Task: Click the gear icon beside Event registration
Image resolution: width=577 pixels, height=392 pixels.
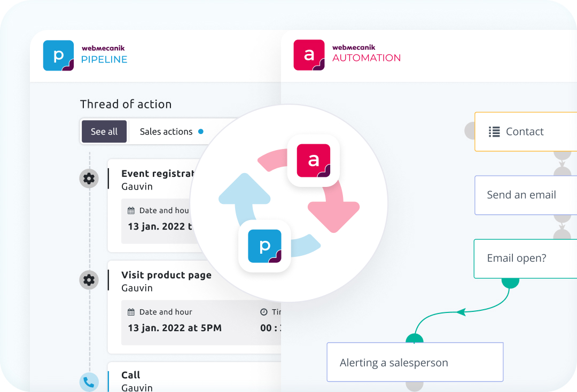Action: pos(89,178)
